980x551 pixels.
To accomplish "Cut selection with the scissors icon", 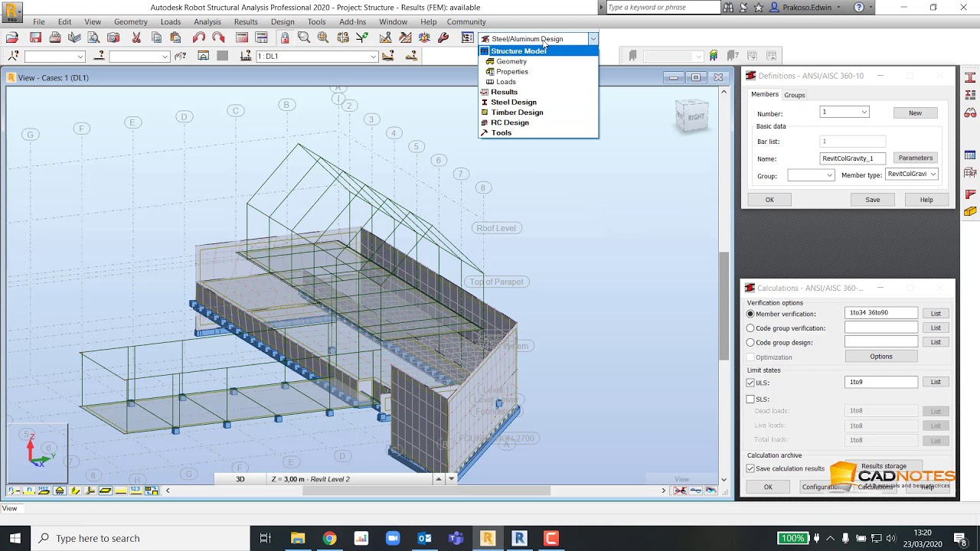I will 136,37.
